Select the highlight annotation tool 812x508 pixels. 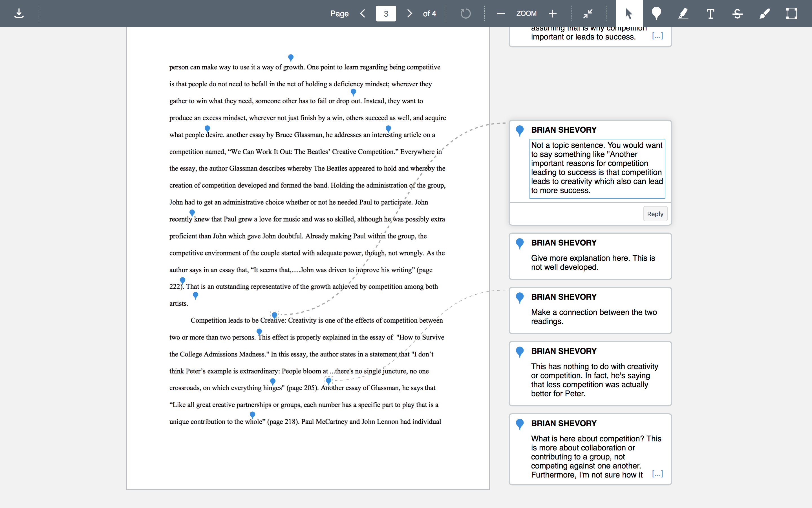[683, 14]
